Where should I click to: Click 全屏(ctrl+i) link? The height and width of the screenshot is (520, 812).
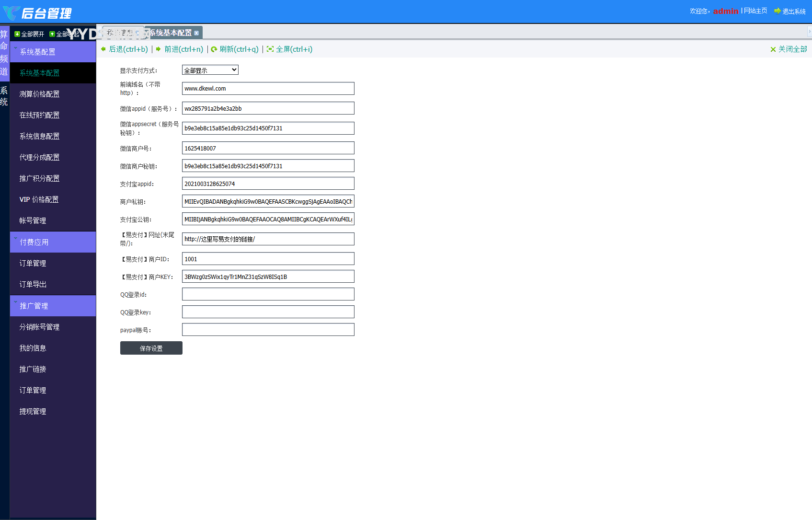[x=294, y=49]
